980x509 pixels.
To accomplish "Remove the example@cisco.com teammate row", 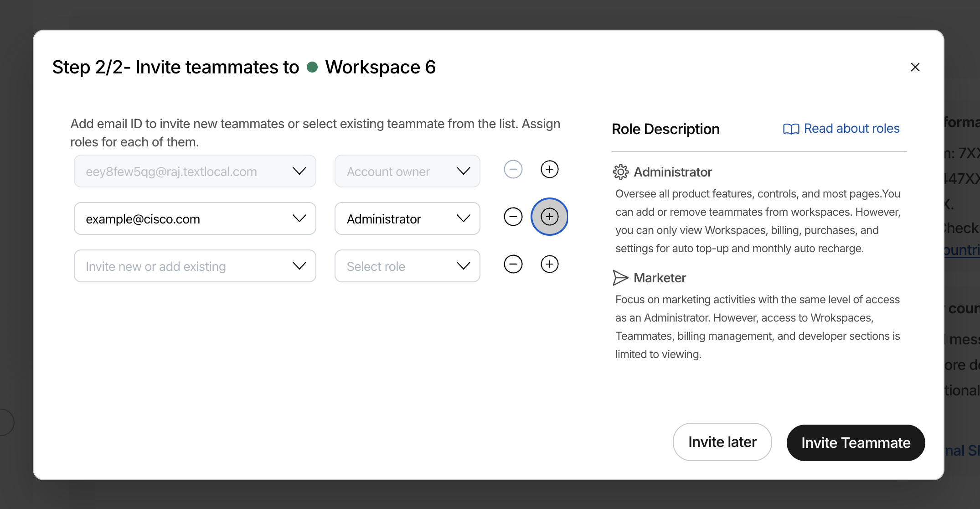I will tap(513, 217).
